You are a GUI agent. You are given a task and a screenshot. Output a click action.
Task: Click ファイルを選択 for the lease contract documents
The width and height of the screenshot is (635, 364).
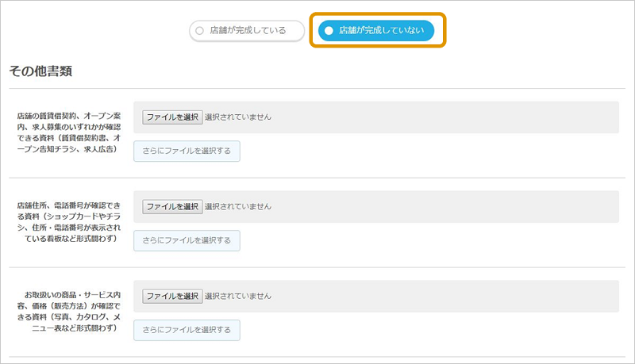click(172, 117)
